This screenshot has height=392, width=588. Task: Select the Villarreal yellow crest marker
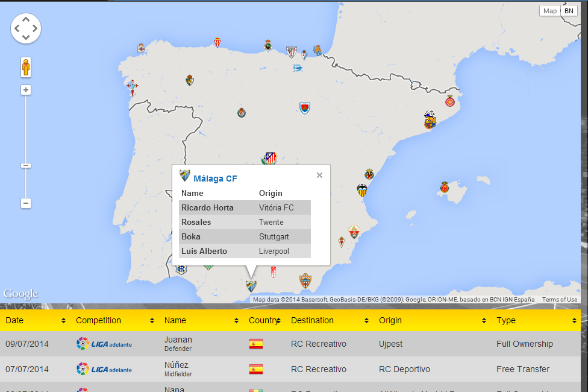click(369, 174)
